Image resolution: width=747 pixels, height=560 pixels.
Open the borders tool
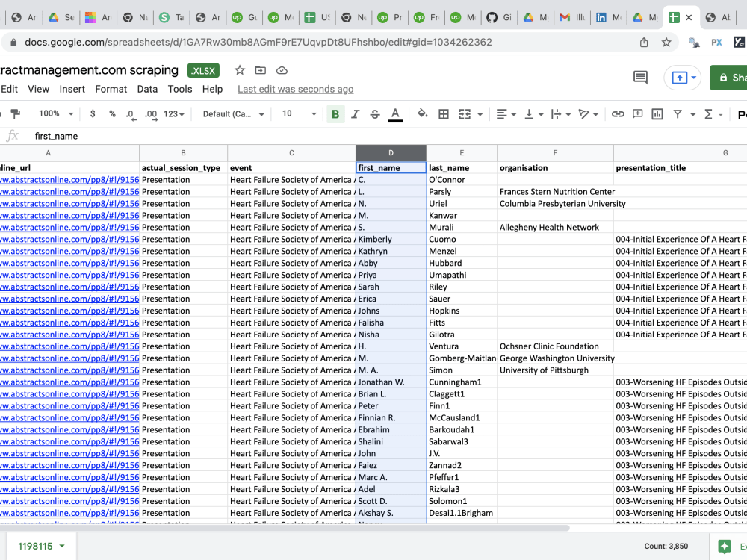tap(444, 113)
